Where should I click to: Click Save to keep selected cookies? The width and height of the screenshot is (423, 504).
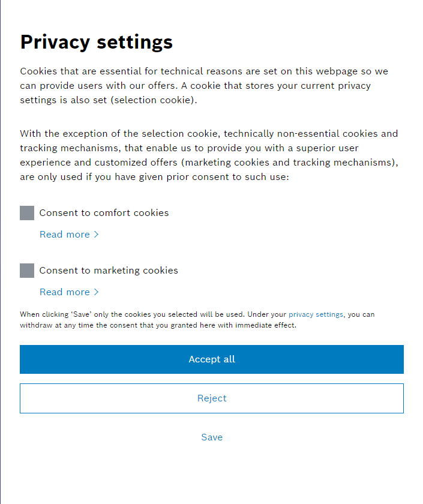(212, 437)
